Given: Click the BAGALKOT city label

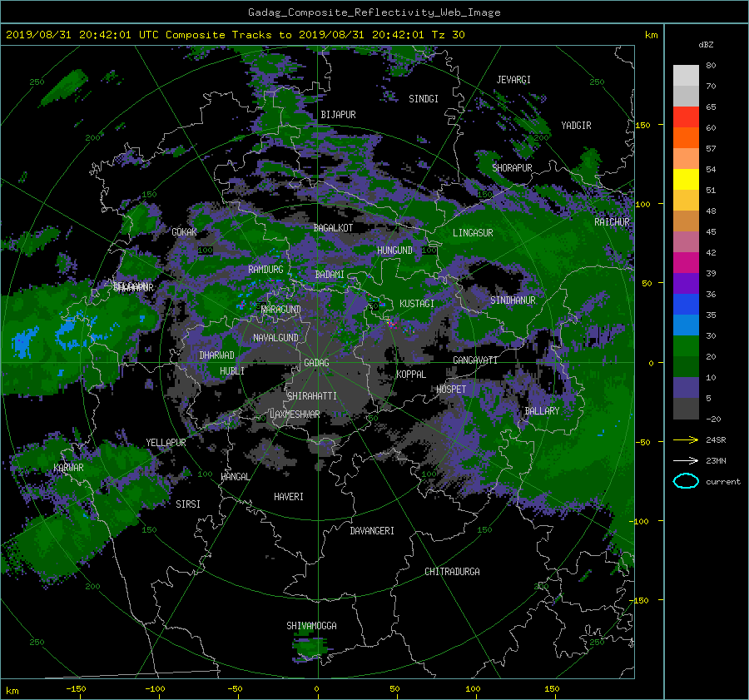Looking at the screenshot, I should point(333,228).
